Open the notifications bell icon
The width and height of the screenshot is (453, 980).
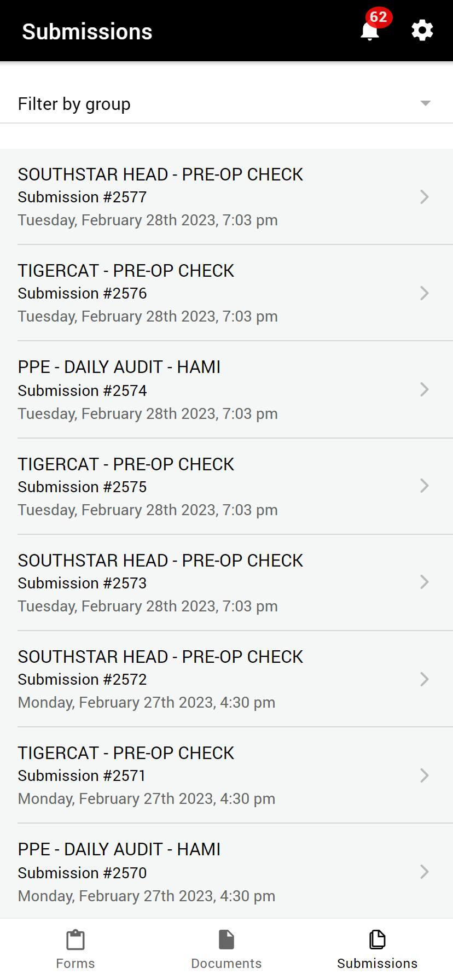370,31
